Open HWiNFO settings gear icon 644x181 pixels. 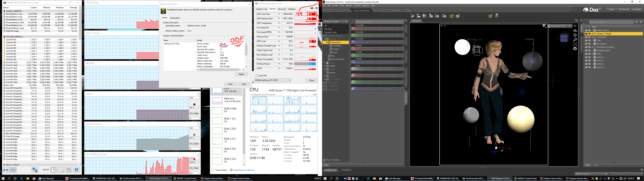click(x=69, y=170)
